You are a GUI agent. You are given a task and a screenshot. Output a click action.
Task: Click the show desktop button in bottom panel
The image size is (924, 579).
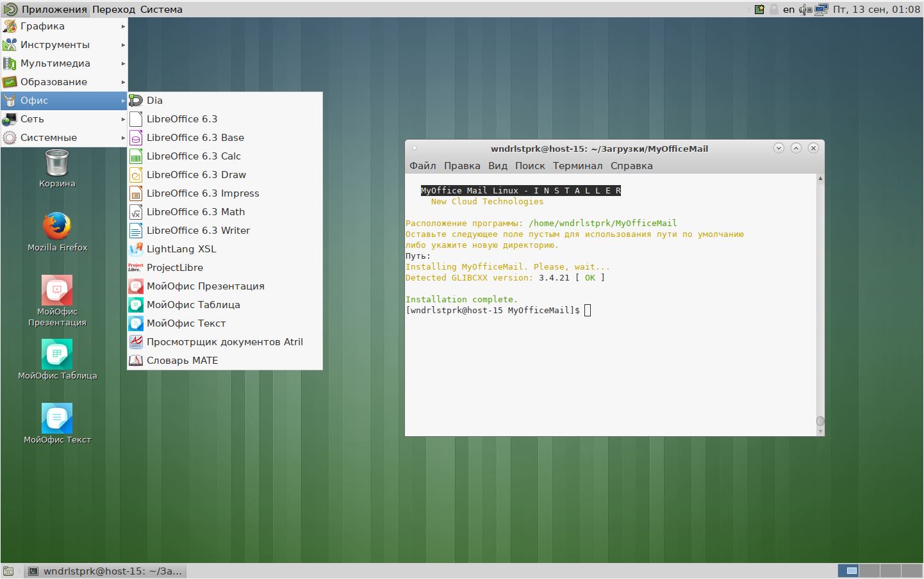coord(8,571)
